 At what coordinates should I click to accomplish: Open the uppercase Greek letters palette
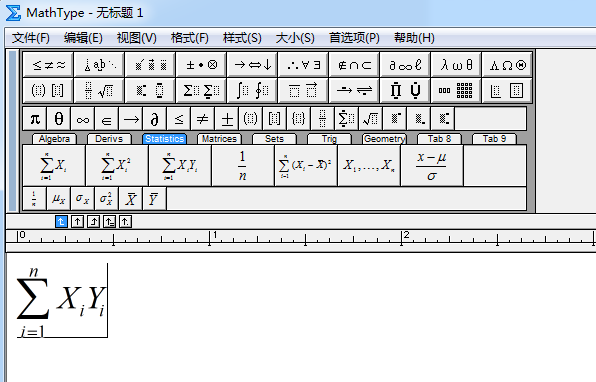tap(507, 65)
